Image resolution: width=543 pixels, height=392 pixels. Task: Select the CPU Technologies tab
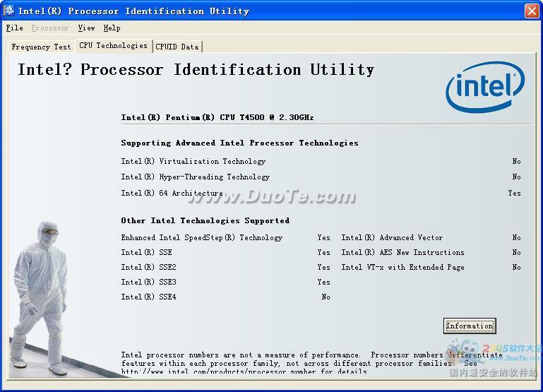tap(113, 45)
